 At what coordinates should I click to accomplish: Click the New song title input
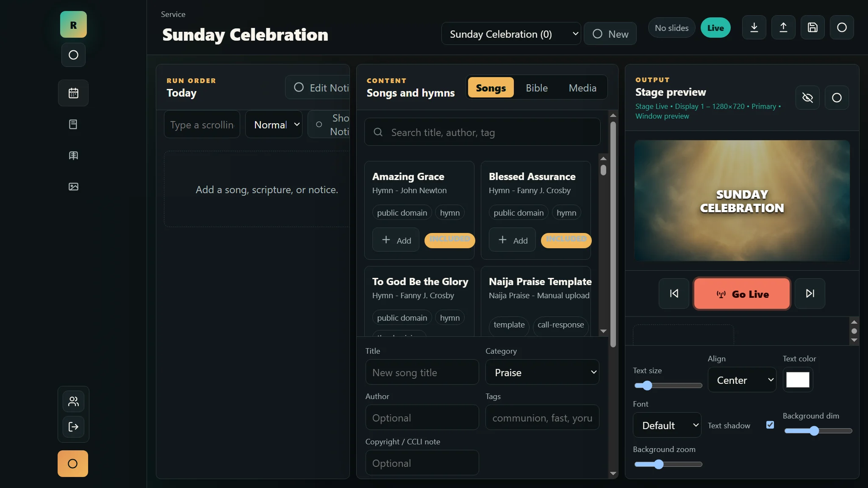point(422,372)
